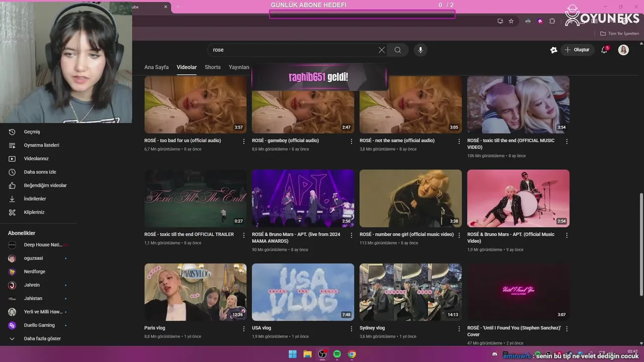Viewport: 644px width, 362px height.
Task: Click the page vertical scrollbar
Action: tap(640, 244)
